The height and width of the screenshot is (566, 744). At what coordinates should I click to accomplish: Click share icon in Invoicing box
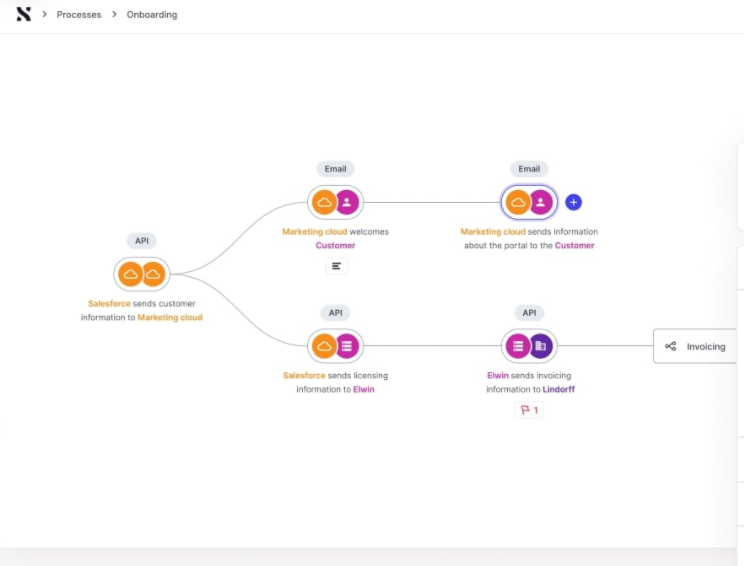[x=670, y=346]
